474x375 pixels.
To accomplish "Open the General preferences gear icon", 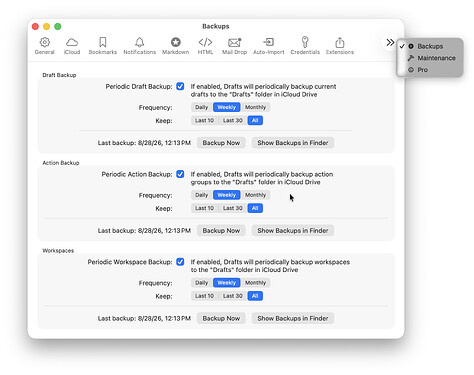I will pos(45,42).
